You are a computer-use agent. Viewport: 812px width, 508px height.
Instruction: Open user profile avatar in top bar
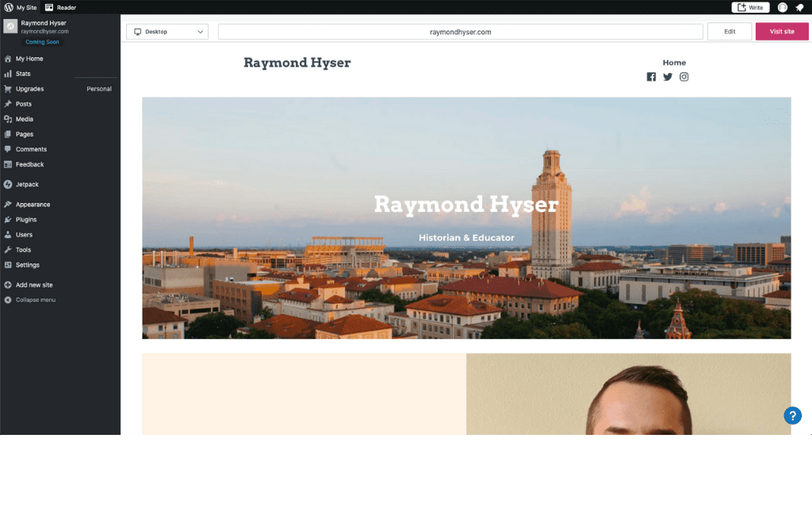pos(783,7)
